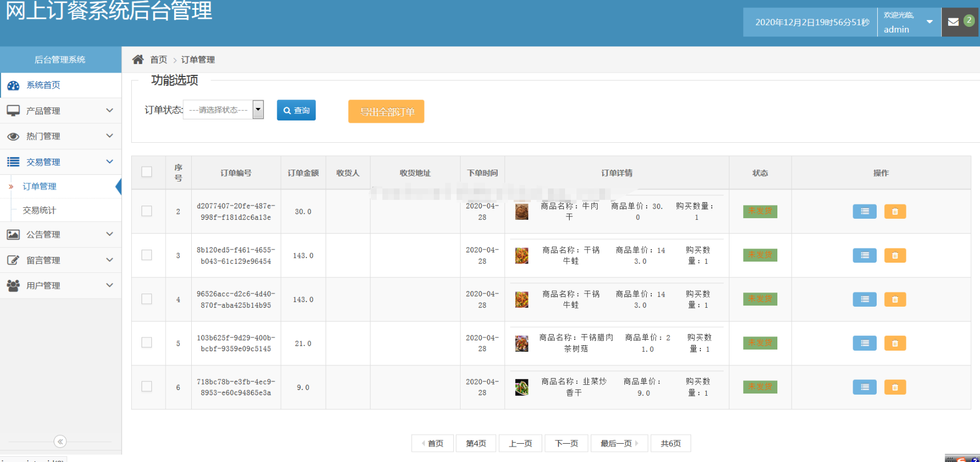Check the checkbox for order row 3
This screenshot has height=462, width=980.
point(147,255)
